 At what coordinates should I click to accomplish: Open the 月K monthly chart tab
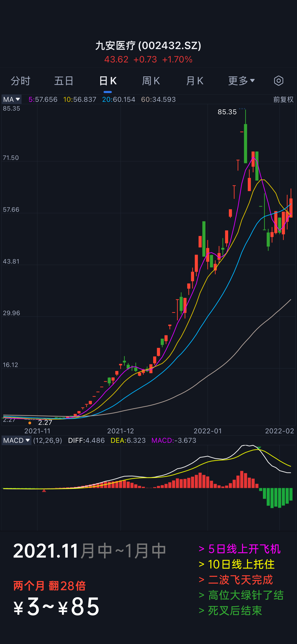[x=195, y=81]
